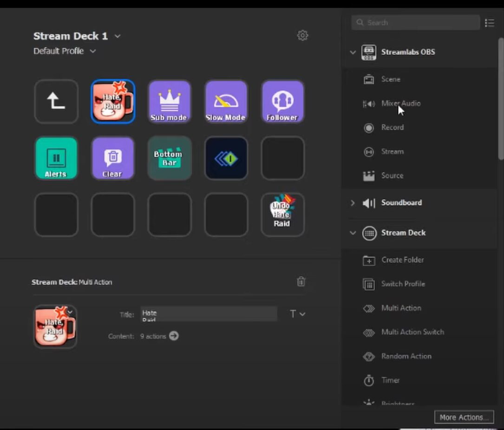Select the Follower key

[282, 102]
